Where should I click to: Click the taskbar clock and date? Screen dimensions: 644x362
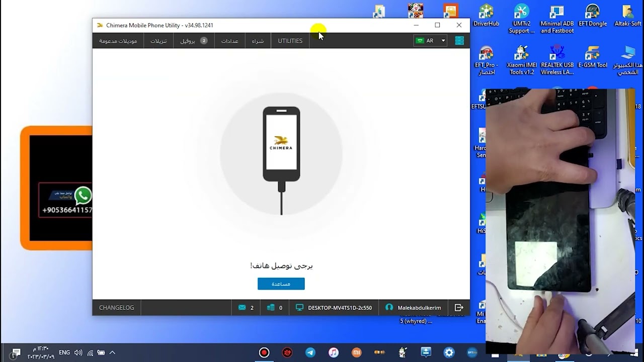click(40, 352)
